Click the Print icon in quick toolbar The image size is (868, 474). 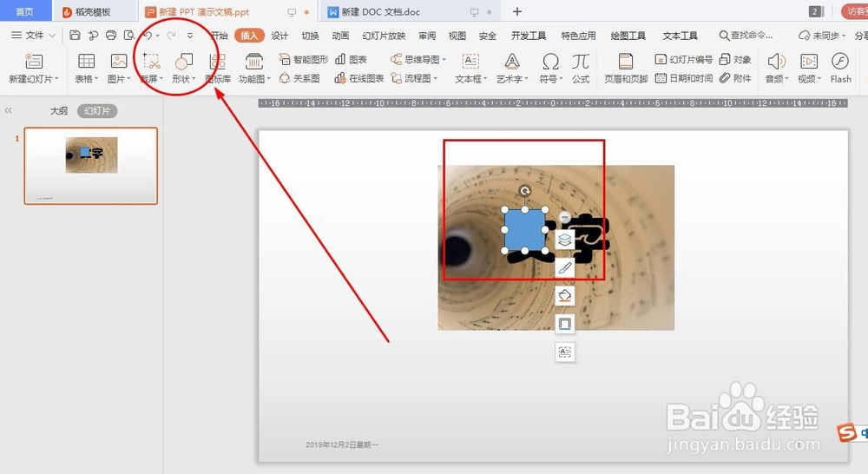111,36
